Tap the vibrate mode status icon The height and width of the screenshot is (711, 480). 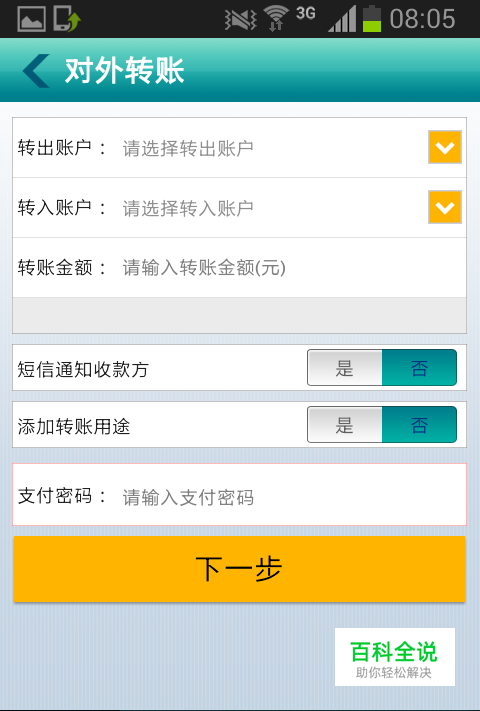pyautogui.click(x=241, y=20)
